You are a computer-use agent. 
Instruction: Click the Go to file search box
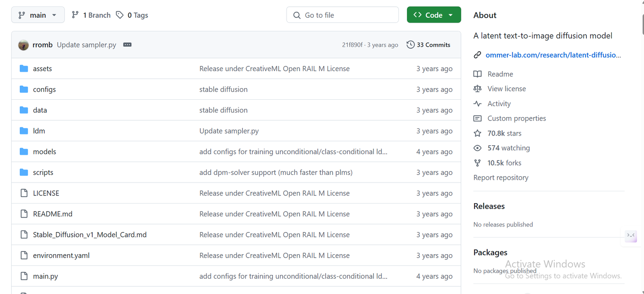343,15
